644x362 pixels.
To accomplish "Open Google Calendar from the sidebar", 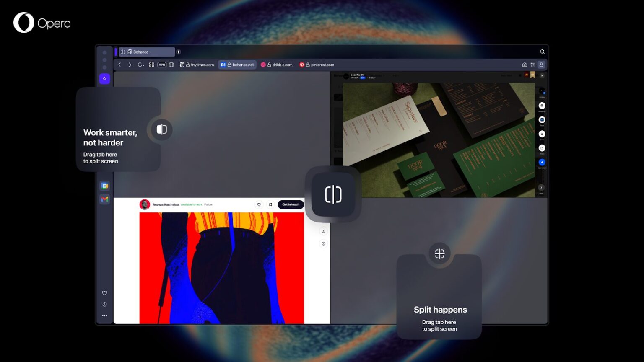I will coord(105,186).
